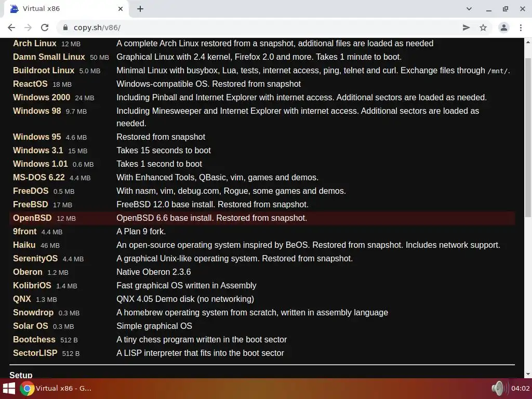Bookmark this page with the star icon
Viewport: 532px width, 399px height.
coord(483,28)
